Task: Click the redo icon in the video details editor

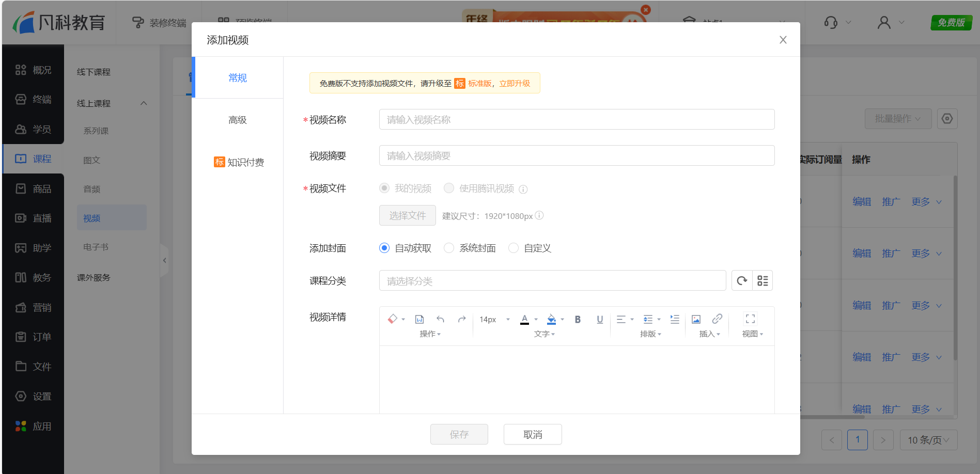Action: (x=461, y=319)
